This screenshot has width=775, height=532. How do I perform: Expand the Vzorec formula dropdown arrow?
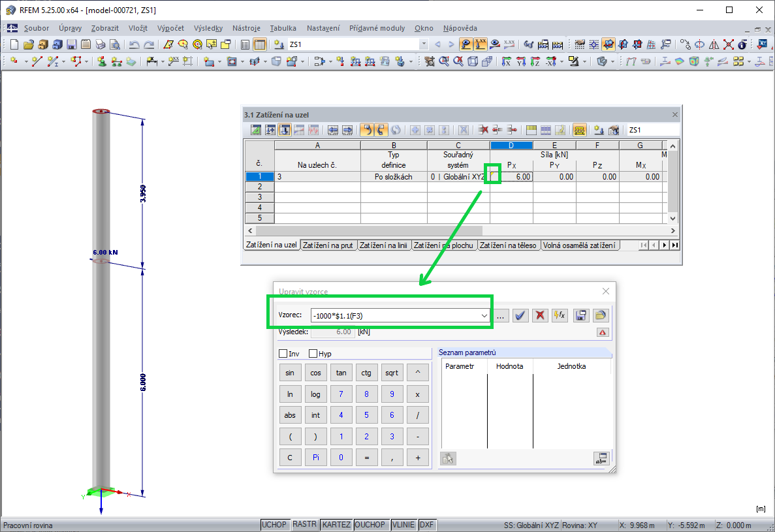tap(484, 316)
